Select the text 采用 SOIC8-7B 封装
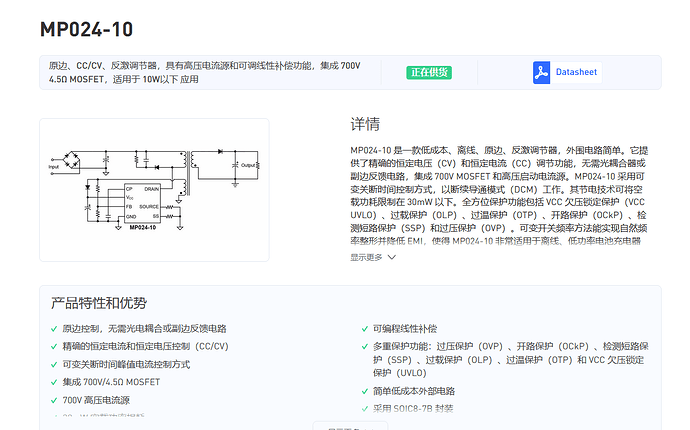Viewport: 690px width, 430px height. [x=413, y=408]
